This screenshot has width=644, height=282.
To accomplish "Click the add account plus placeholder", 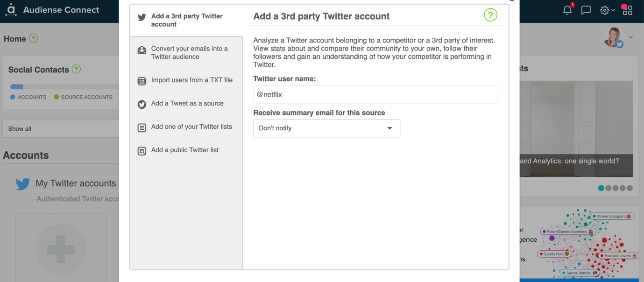I will 61,249.
